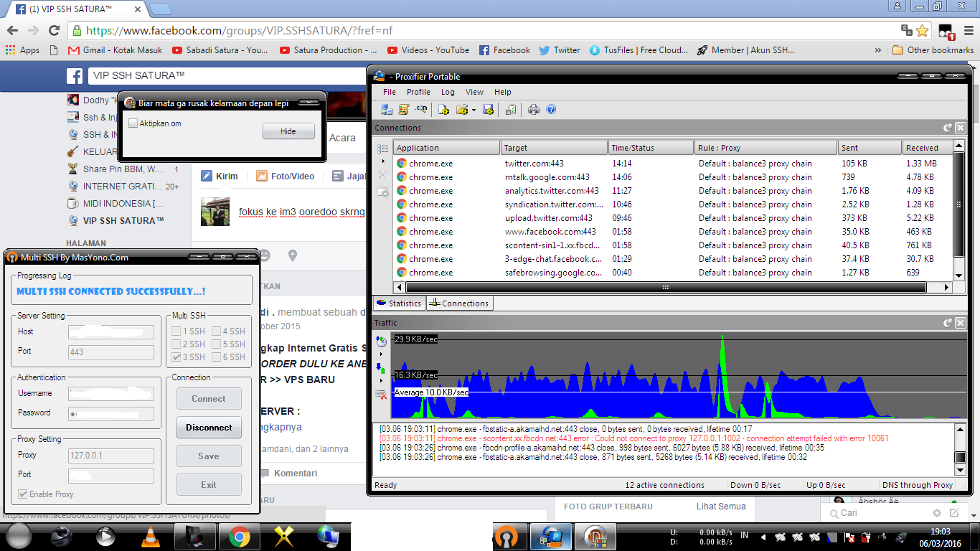Expand the small arrow beside the Connections list
Image resolution: width=980 pixels, height=551 pixels.
pos(382,161)
